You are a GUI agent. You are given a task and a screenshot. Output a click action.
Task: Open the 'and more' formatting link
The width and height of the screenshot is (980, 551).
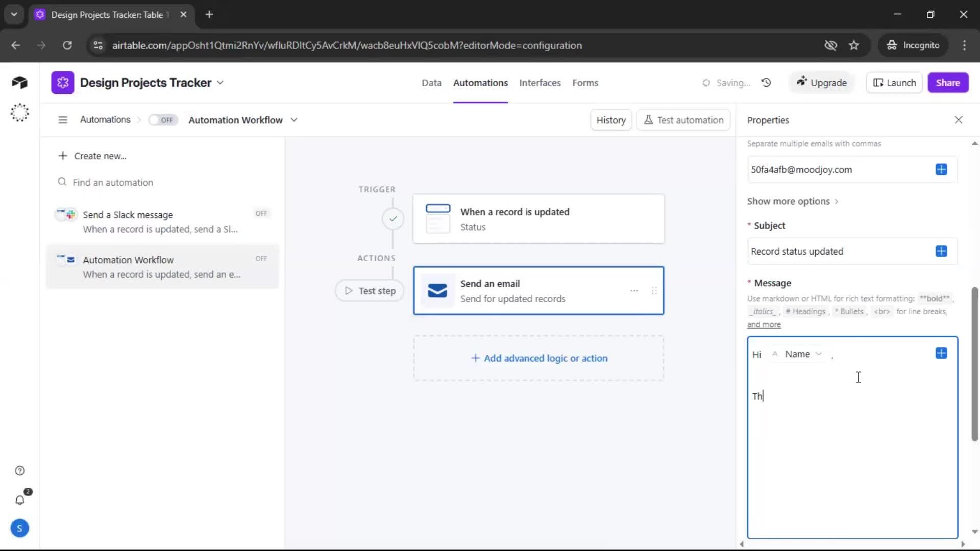(764, 325)
